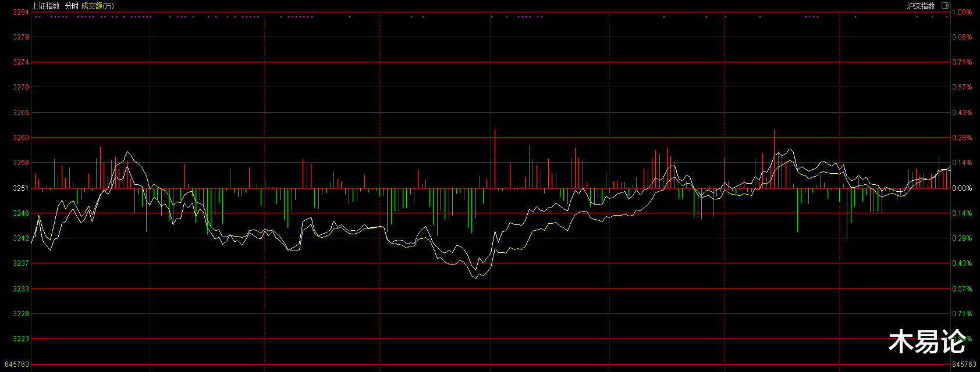Screen dimensions: 980x372
Task: Click the green 3233 price label
Action: click(x=21, y=289)
